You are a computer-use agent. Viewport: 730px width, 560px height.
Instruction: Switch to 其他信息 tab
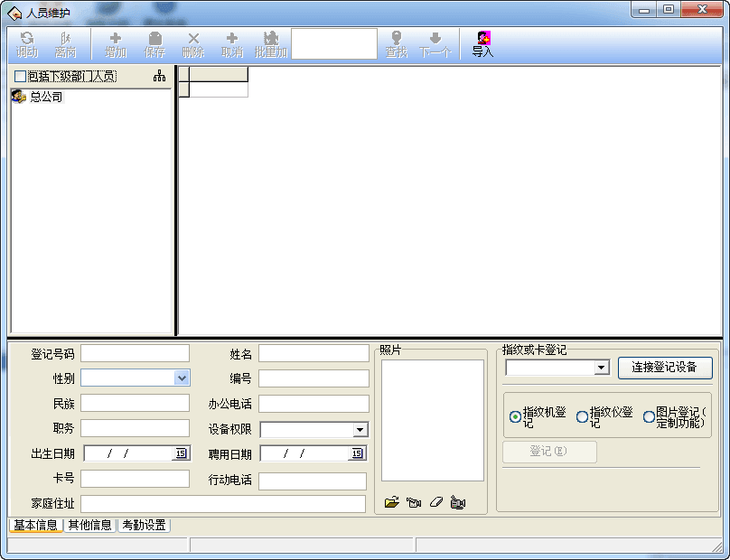click(89, 525)
